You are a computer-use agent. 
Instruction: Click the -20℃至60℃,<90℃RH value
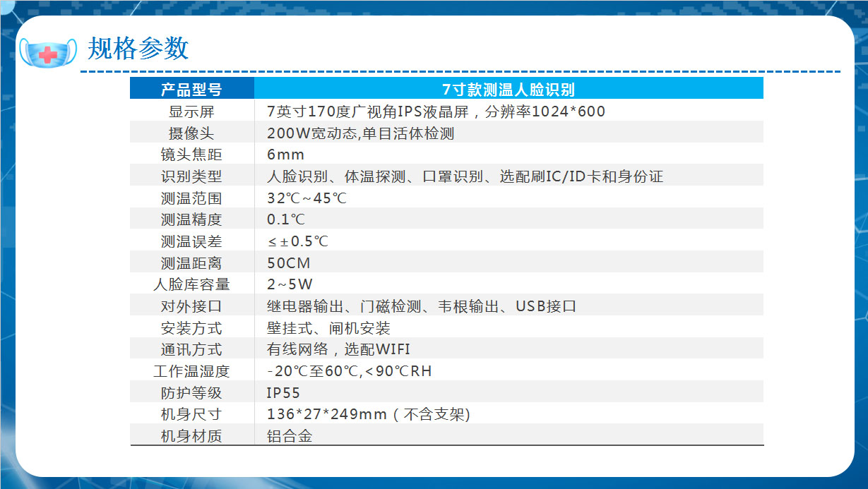(x=349, y=371)
